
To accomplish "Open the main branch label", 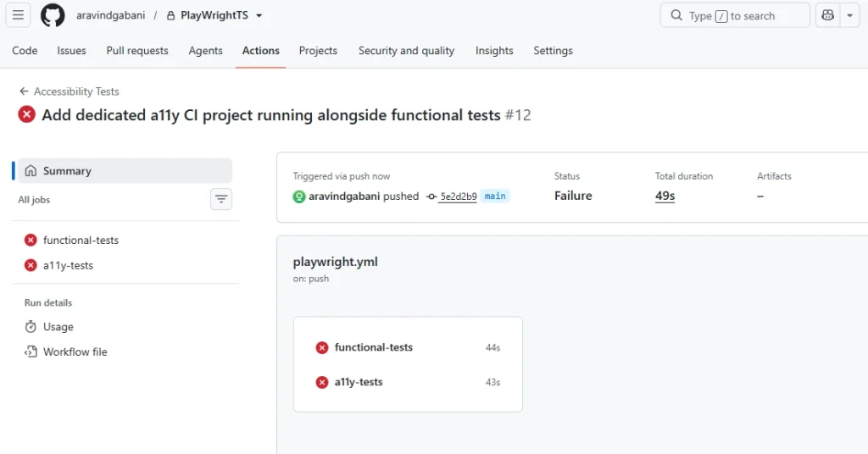I will point(495,197).
